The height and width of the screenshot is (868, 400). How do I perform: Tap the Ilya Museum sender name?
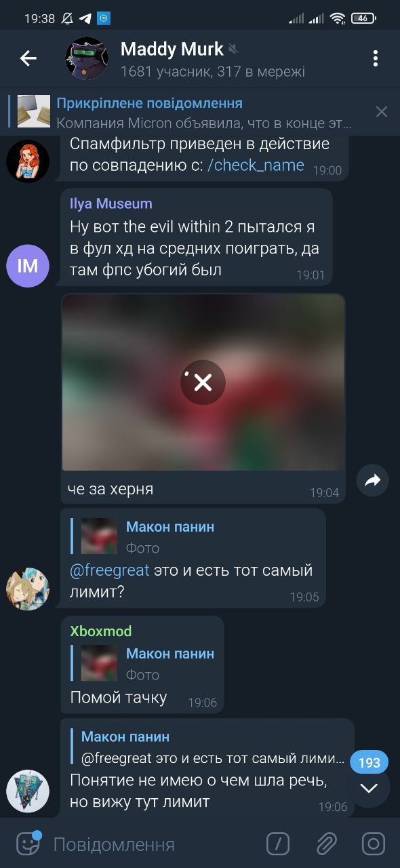(111, 203)
